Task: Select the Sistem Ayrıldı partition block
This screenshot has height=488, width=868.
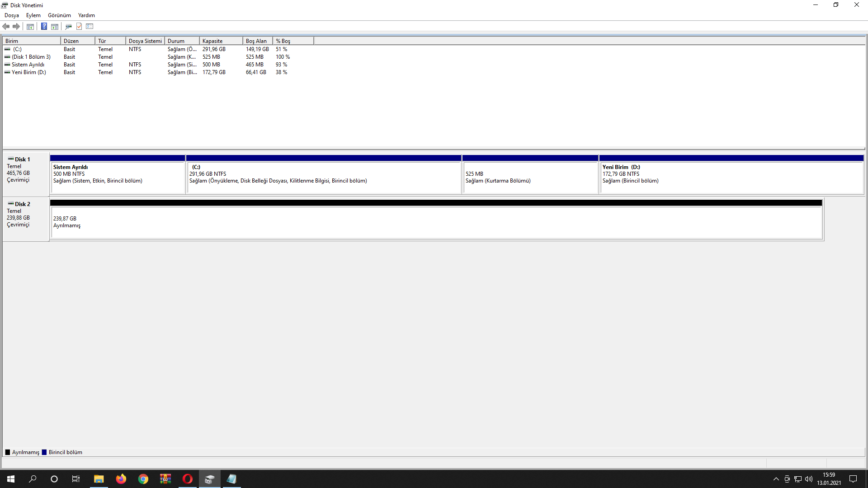Action: click(118, 177)
